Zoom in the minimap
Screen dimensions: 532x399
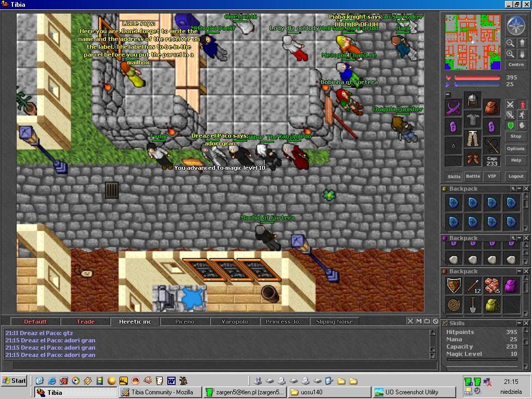tap(510, 54)
